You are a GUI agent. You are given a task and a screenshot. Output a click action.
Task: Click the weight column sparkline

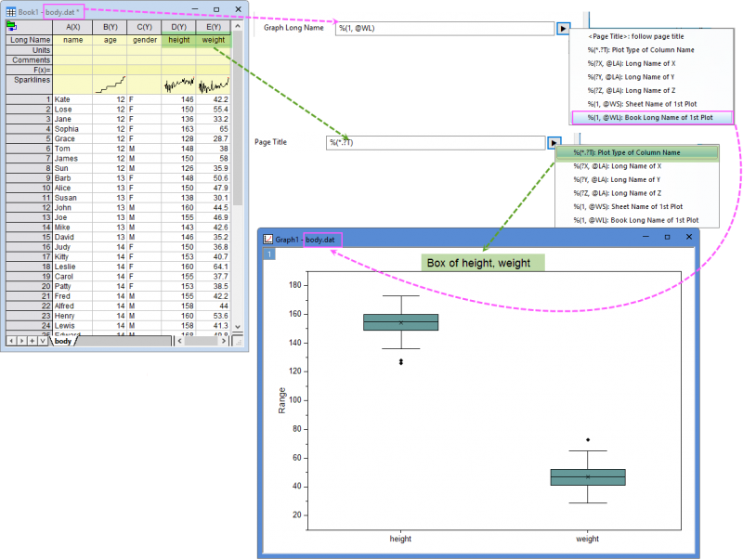click(x=214, y=85)
